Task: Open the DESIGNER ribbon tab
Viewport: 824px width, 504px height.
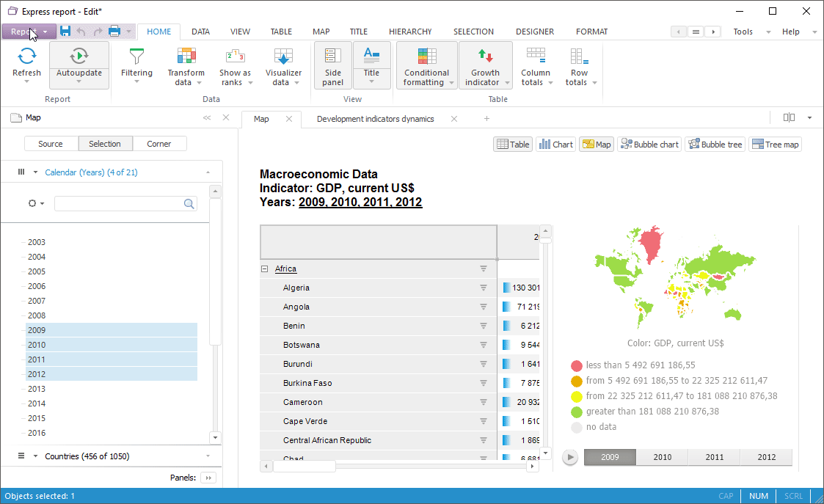Action: click(x=534, y=32)
